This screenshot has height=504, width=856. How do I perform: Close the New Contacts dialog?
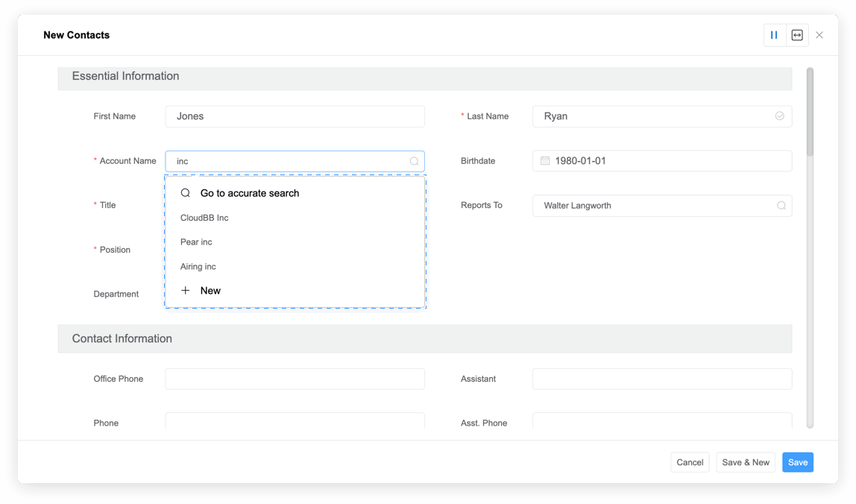[819, 35]
